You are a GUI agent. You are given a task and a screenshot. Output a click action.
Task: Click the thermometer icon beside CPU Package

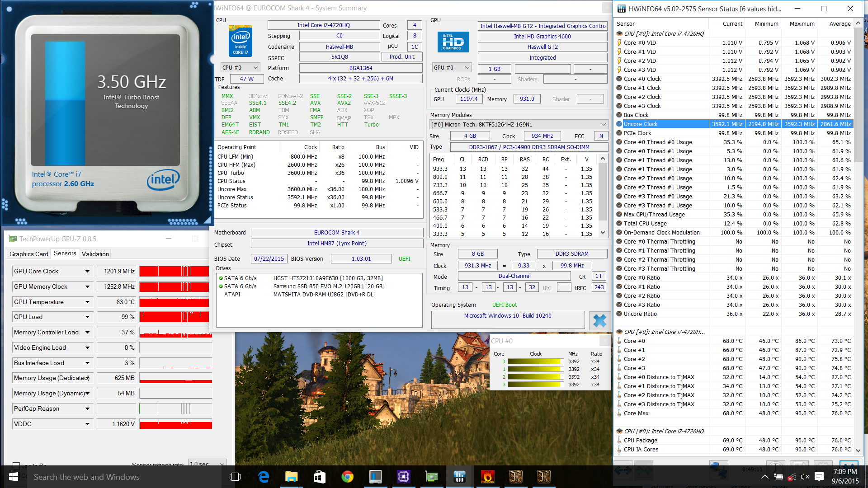tap(619, 441)
